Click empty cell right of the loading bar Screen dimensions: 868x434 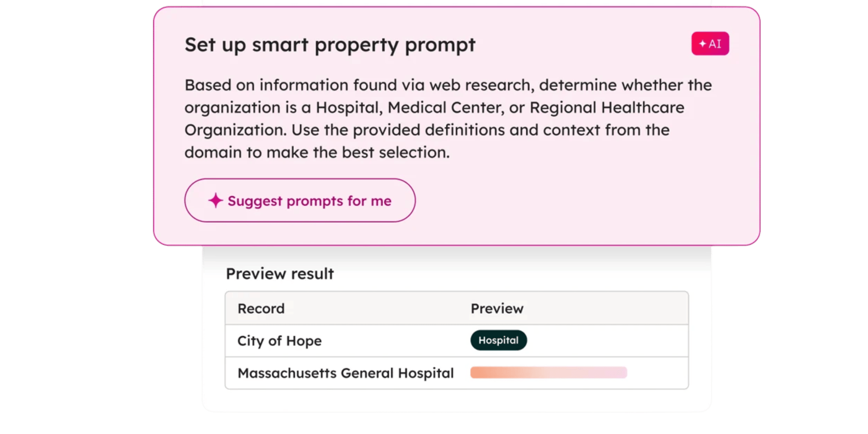[x=658, y=373]
